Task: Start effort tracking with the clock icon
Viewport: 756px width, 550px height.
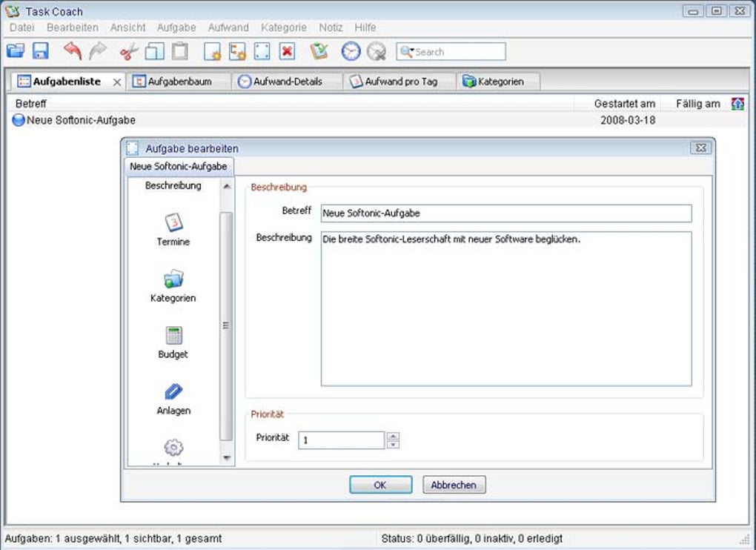Action: tap(349, 51)
